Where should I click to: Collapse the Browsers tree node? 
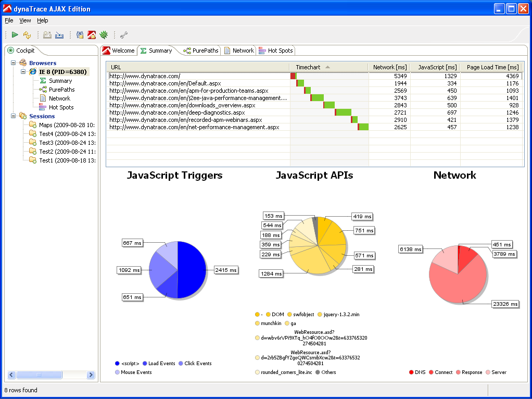coord(14,63)
